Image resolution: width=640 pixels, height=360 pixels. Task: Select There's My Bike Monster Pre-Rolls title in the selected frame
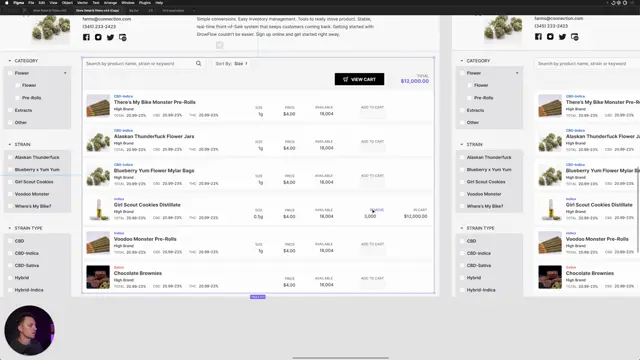tap(155, 102)
